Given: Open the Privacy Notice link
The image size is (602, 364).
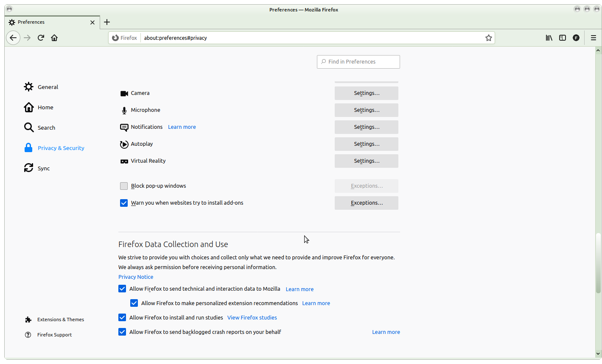Looking at the screenshot, I should click(136, 277).
